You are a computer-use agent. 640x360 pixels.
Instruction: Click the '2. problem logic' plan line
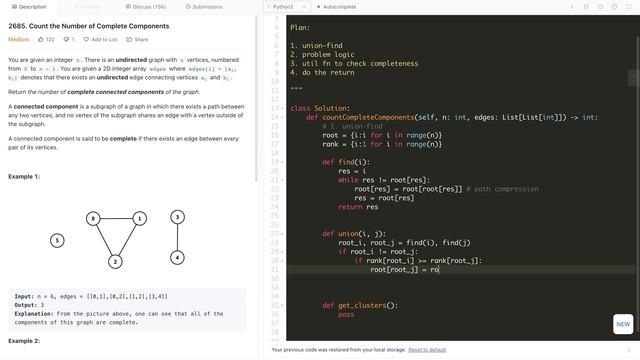322,55
